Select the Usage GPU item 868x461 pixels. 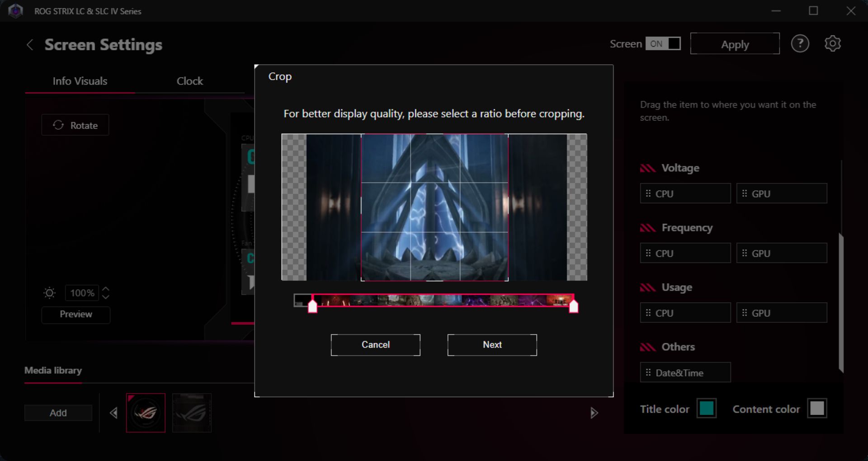pos(782,313)
